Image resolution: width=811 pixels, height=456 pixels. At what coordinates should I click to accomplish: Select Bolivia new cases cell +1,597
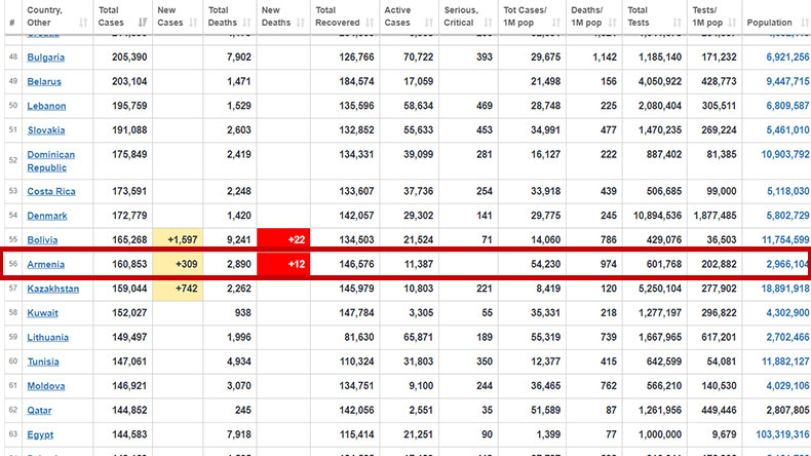coord(177,239)
